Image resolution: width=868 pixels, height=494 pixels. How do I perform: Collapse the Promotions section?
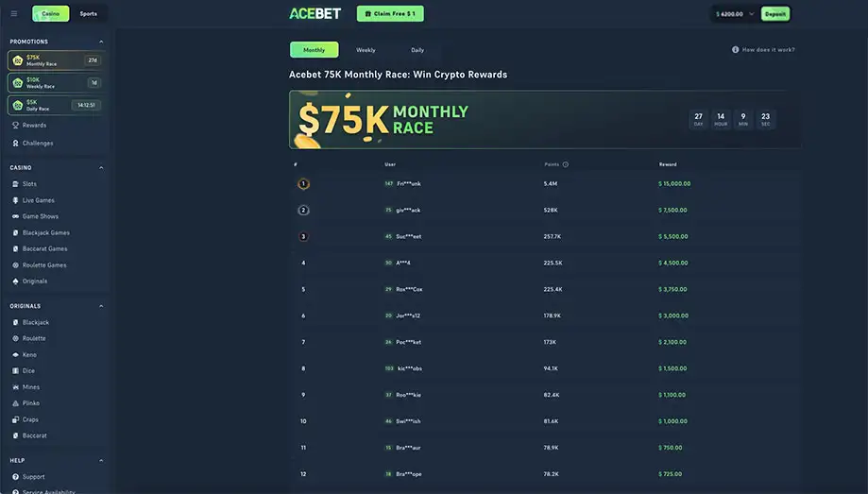(x=101, y=42)
